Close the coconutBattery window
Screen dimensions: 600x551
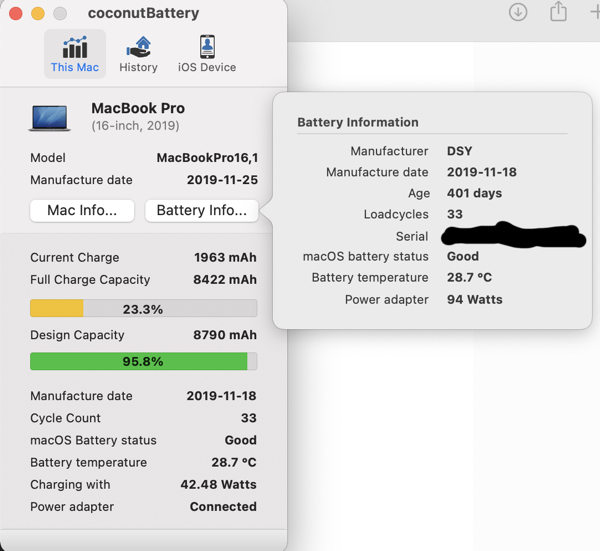[16, 14]
